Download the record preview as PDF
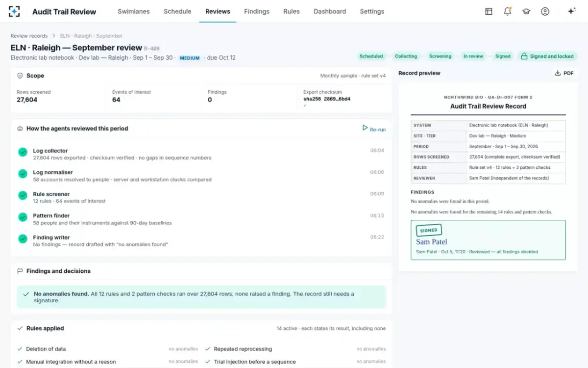Viewport: 588px width, 368px height. coord(564,73)
